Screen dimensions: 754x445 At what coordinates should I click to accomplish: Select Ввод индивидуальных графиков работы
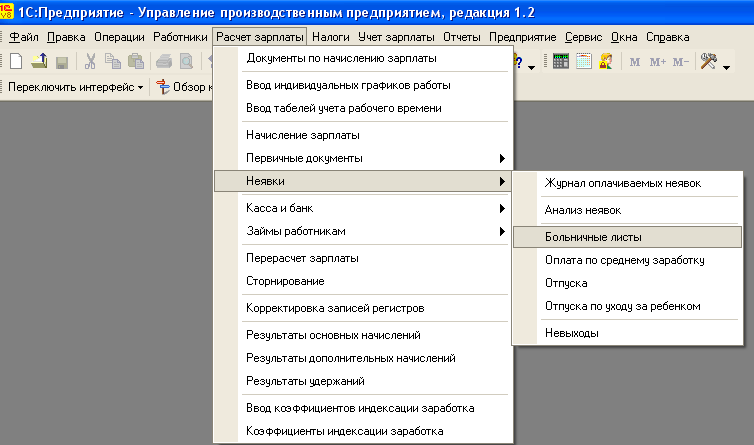coord(363,85)
